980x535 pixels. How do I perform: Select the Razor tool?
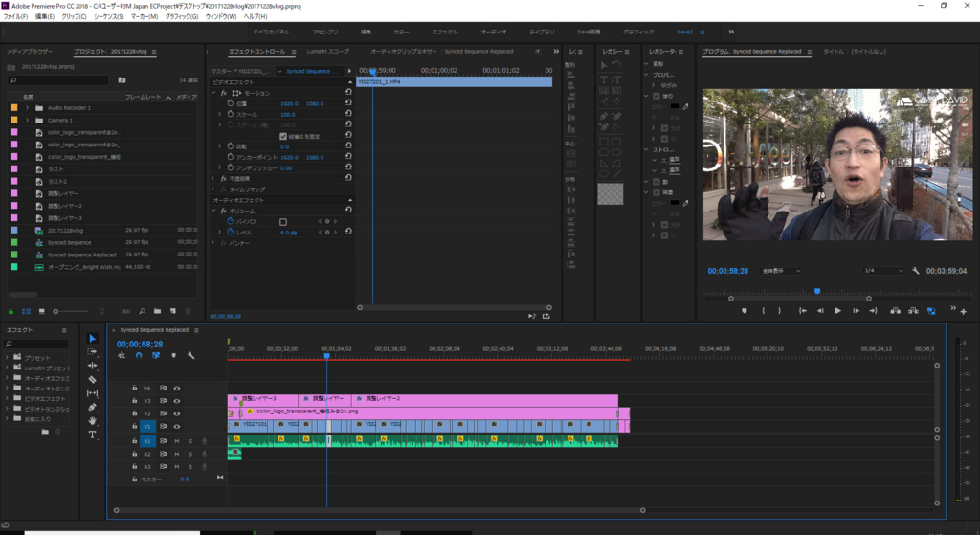coord(93,379)
